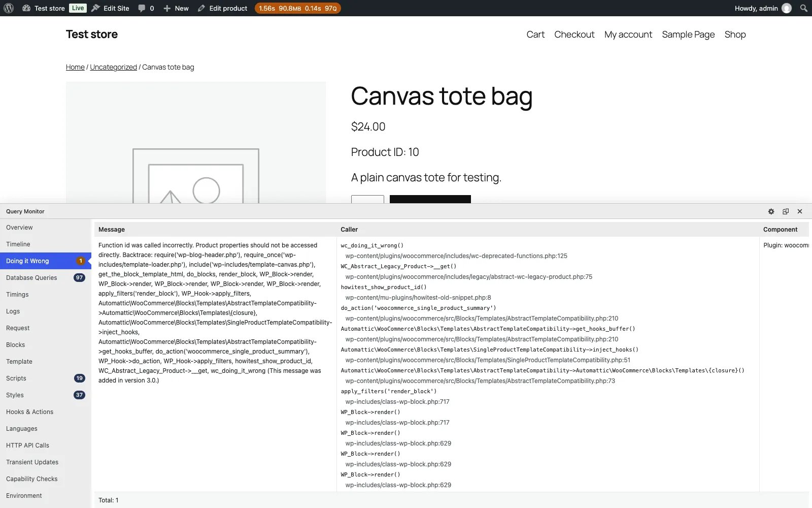Screen dimensions: 812x508
Task: Open Query Monitor performance summary in admin bar
Action: click(297, 8)
